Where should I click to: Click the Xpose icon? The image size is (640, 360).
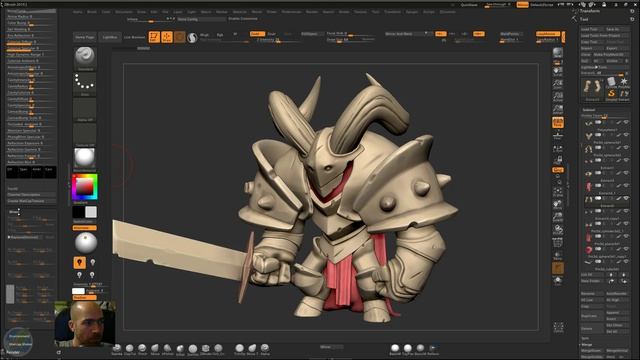point(558,327)
